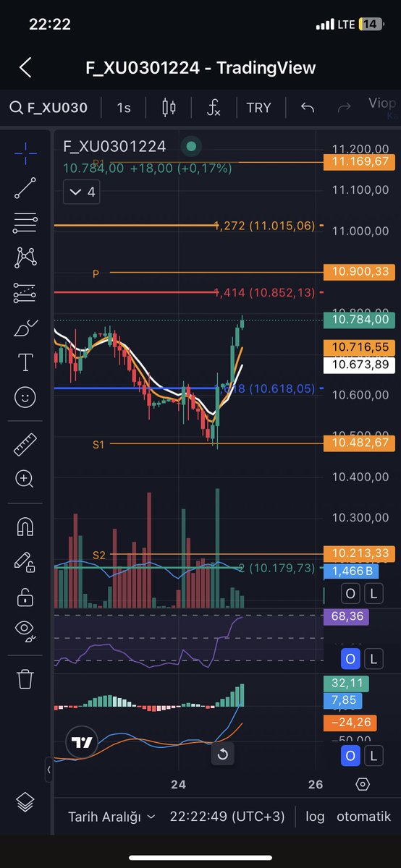Select the zoom in tool
This screenshot has height=868, width=401.
tap(25, 479)
